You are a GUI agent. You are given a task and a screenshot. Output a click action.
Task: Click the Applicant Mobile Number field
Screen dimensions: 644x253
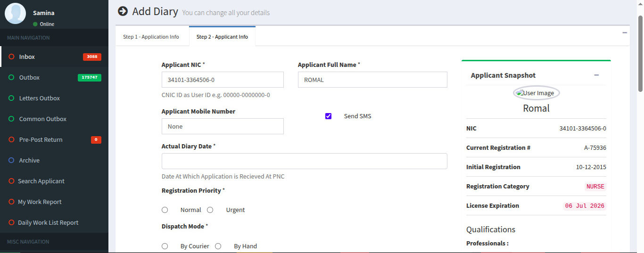click(223, 126)
